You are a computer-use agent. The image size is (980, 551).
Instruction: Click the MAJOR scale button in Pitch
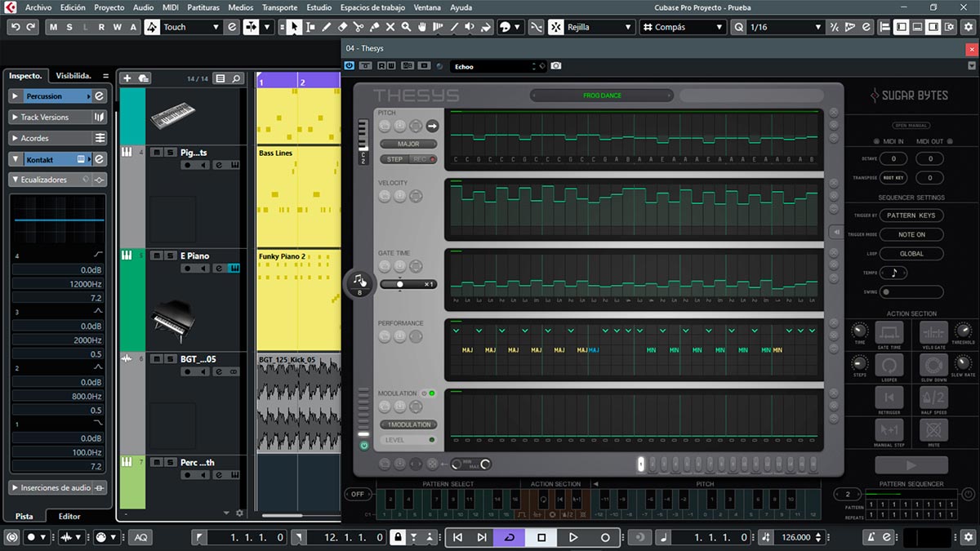pyautogui.click(x=408, y=144)
